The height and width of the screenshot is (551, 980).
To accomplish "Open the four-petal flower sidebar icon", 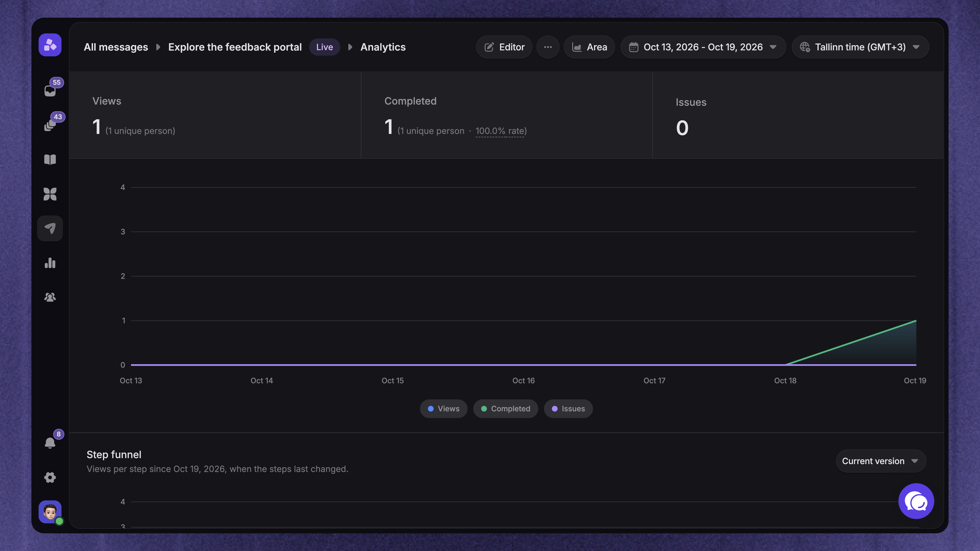I will (50, 194).
